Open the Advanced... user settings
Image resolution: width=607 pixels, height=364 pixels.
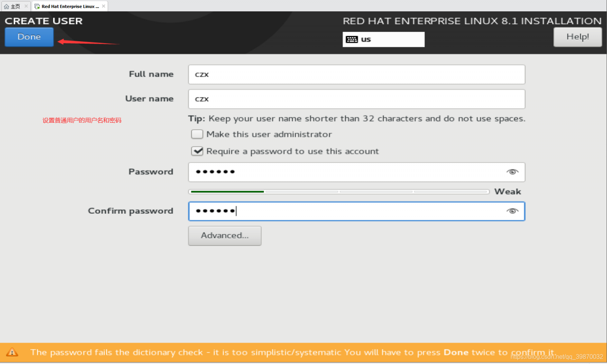(x=225, y=236)
